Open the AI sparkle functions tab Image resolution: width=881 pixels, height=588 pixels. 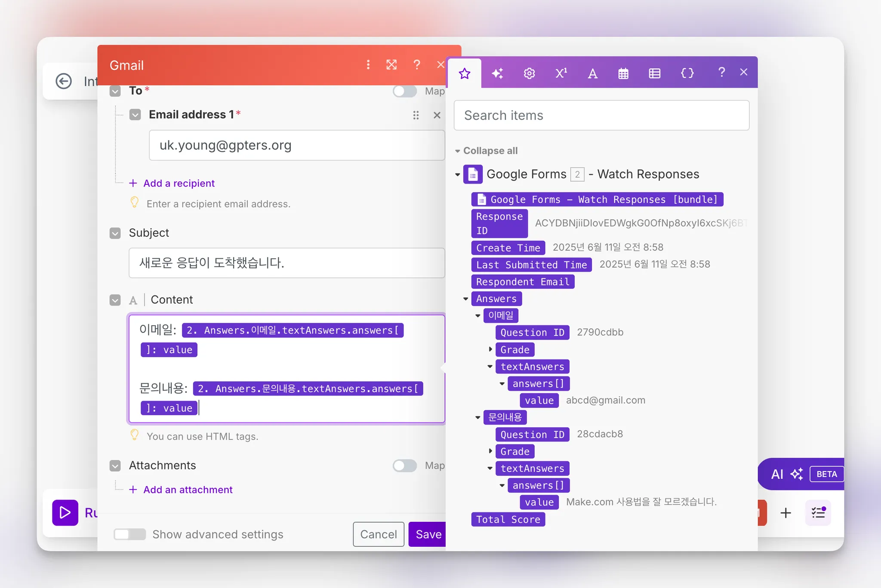coord(497,73)
